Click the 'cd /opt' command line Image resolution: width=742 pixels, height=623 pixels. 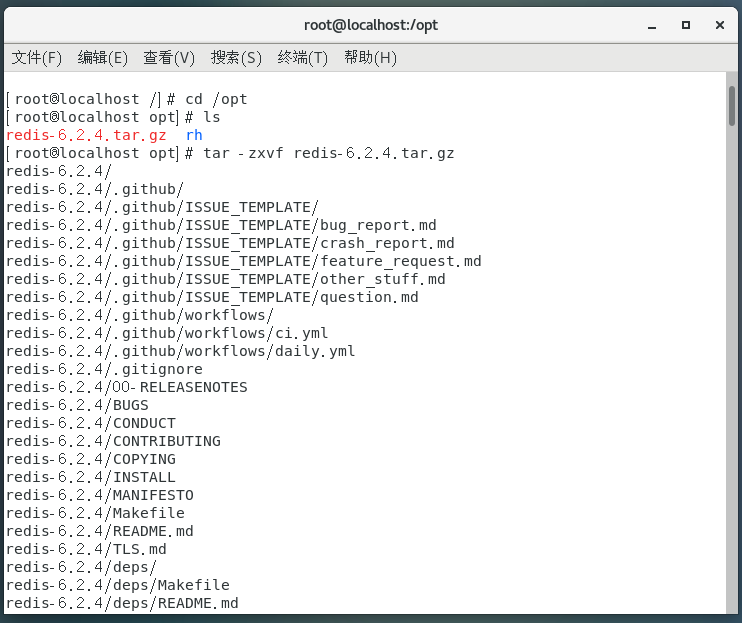(127, 99)
